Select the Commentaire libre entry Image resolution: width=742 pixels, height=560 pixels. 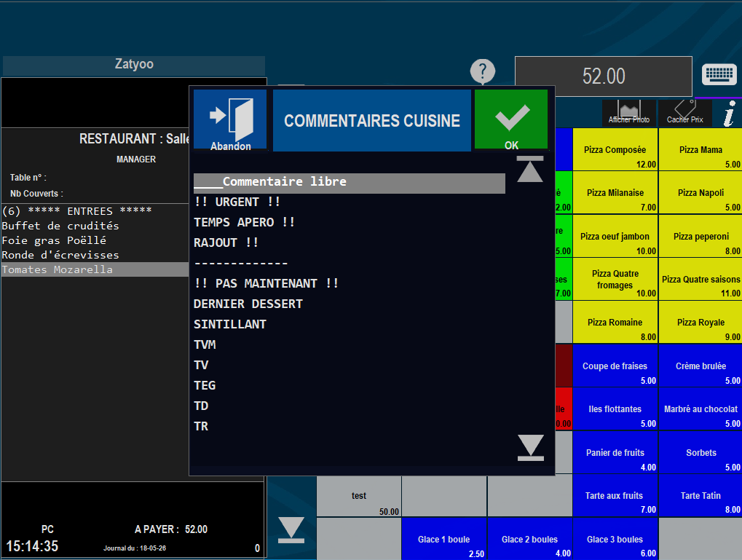[350, 182]
